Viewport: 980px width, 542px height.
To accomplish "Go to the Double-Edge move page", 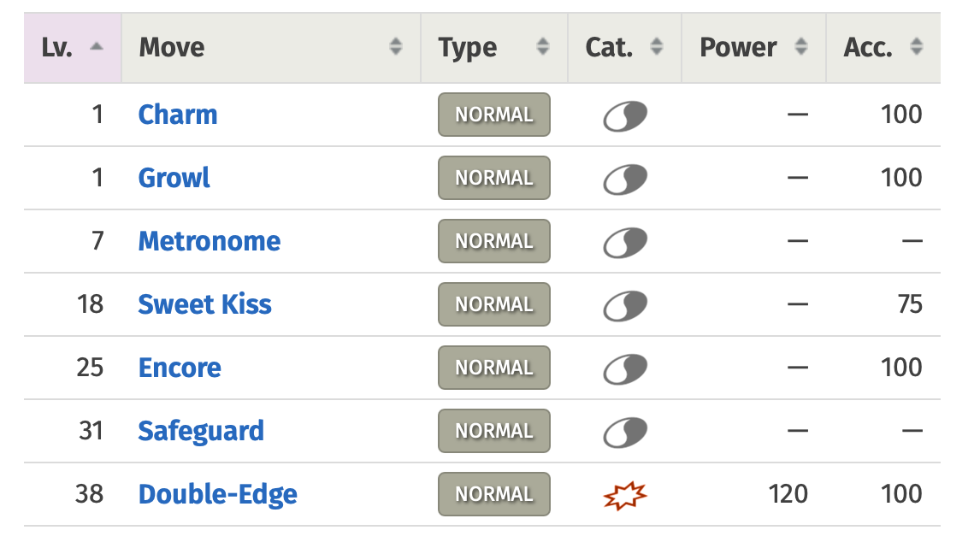I will (x=217, y=495).
